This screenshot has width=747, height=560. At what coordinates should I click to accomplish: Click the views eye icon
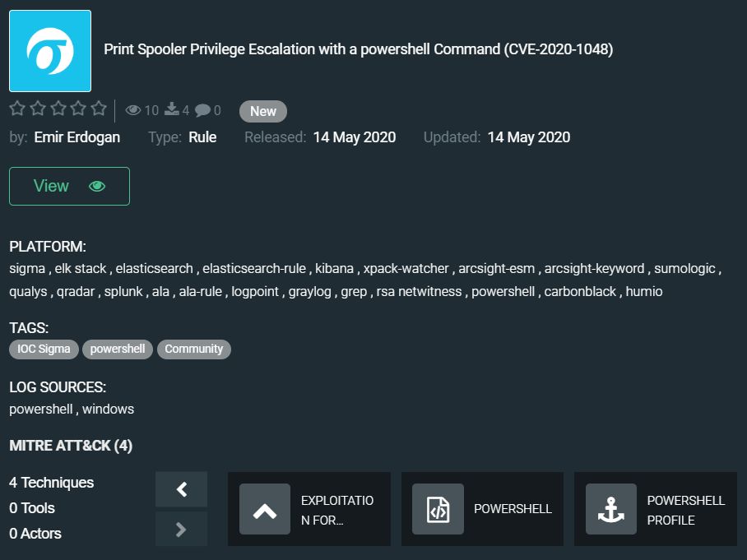click(x=133, y=110)
